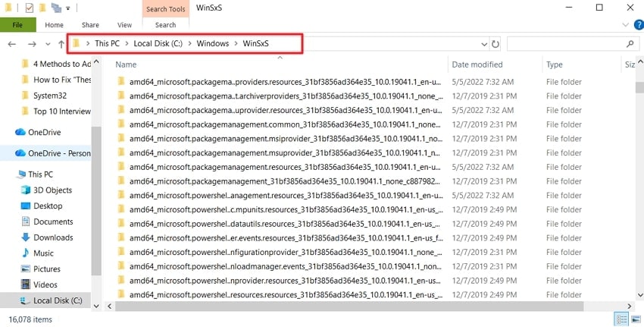Image resolution: width=644 pixels, height=327 pixels.
Task: Select the 'How to Fix' quick access folder
Action: [x=56, y=80]
